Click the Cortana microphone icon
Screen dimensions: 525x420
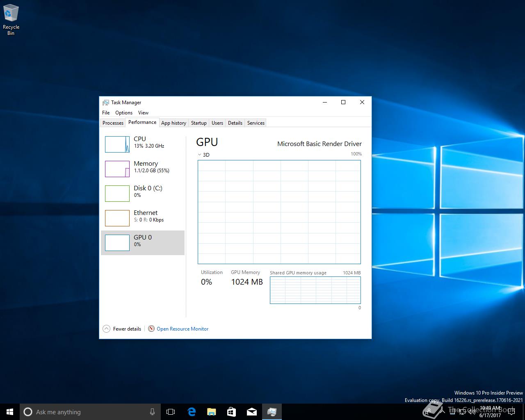click(152, 412)
